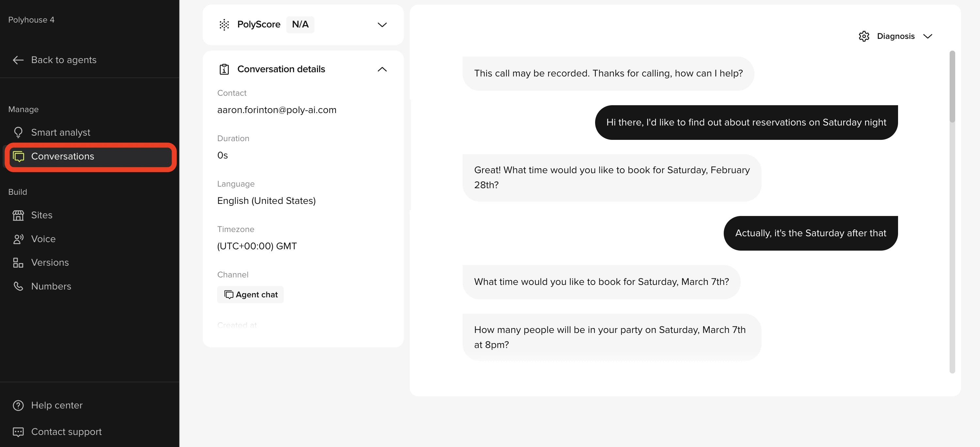Click the Contact support chat icon
Viewport: 980px width, 447px height.
pos(18,431)
